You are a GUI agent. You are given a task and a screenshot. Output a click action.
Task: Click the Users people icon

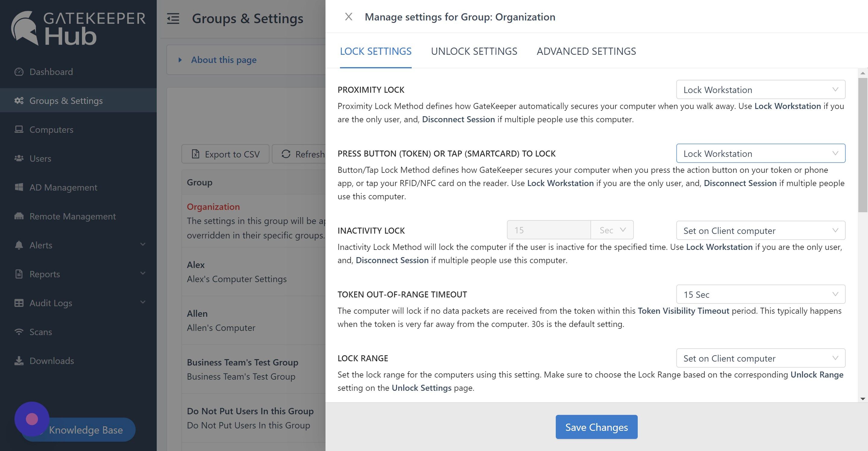(x=19, y=159)
